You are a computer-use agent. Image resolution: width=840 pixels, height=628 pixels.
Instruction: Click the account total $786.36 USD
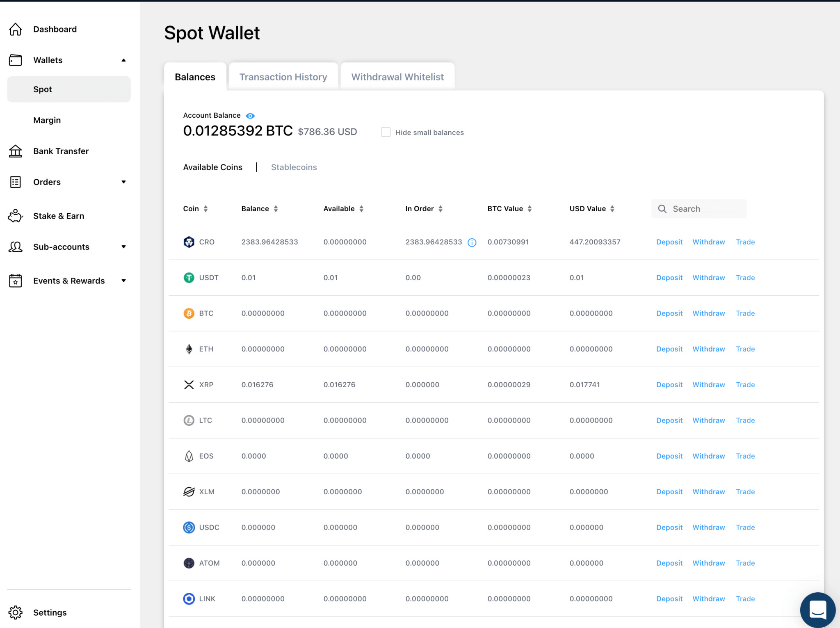[x=327, y=132]
